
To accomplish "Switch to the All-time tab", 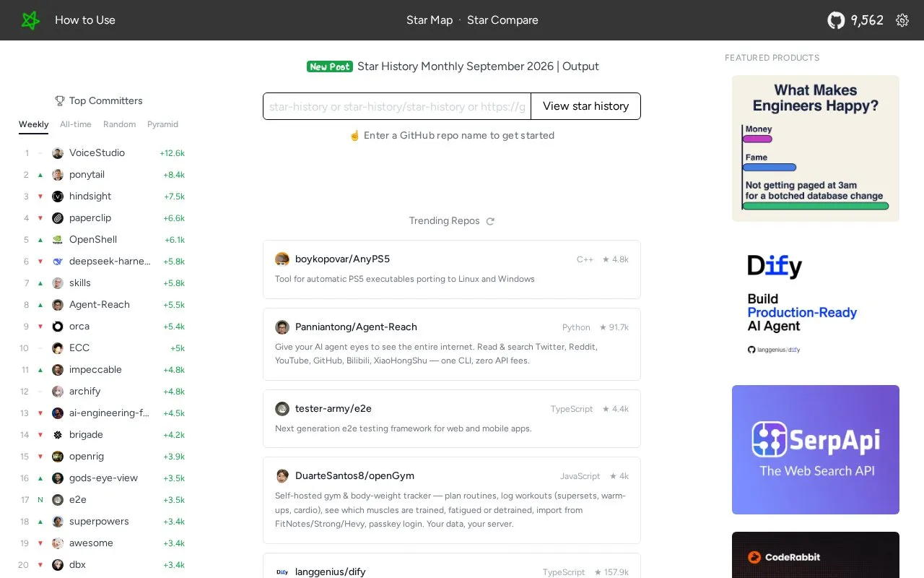I will [76, 124].
